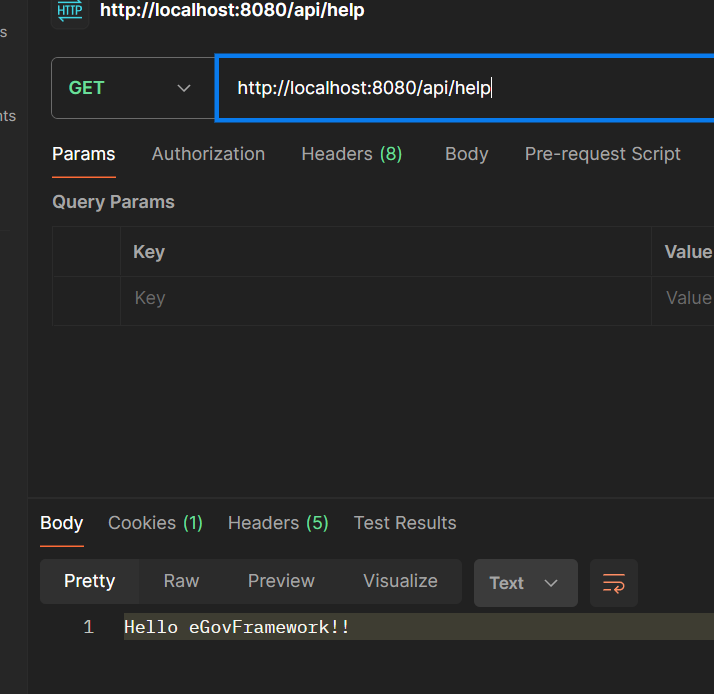Open the request Headers (8) tab

click(352, 154)
